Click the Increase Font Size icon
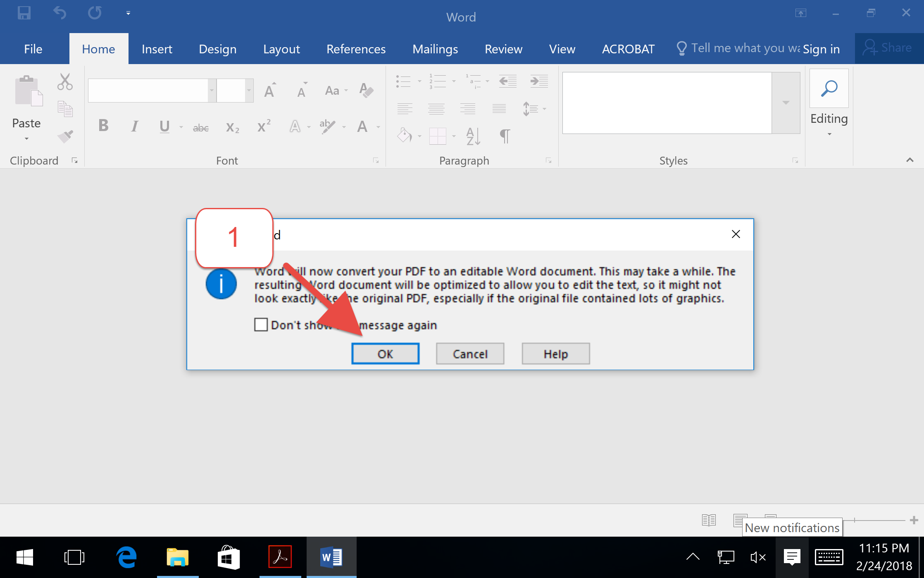Image resolution: width=924 pixels, height=578 pixels. [x=270, y=90]
